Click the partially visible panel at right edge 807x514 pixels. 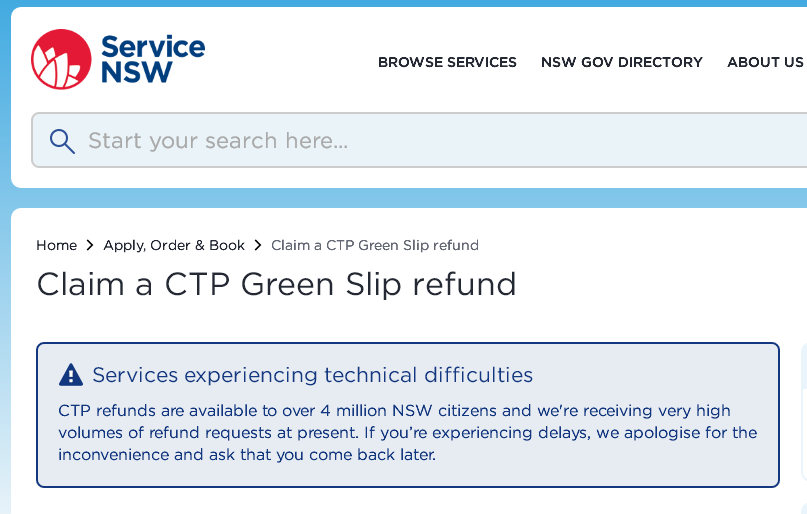pos(804,412)
